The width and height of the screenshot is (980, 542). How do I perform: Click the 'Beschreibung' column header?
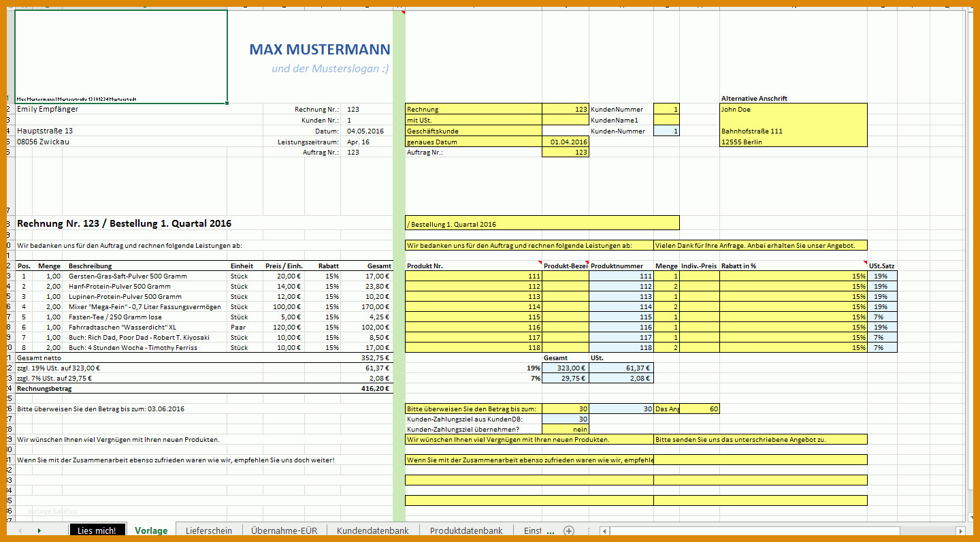pos(91,266)
